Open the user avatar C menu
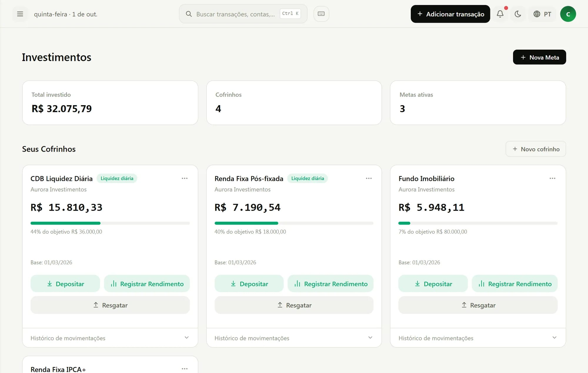 (x=568, y=14)
